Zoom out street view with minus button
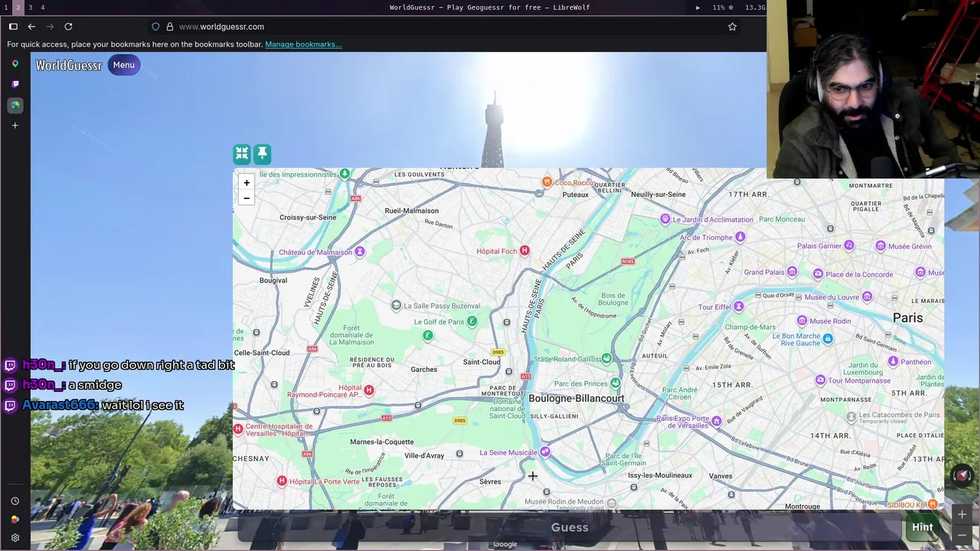This screenshot has height=551, width=980. 962,534
